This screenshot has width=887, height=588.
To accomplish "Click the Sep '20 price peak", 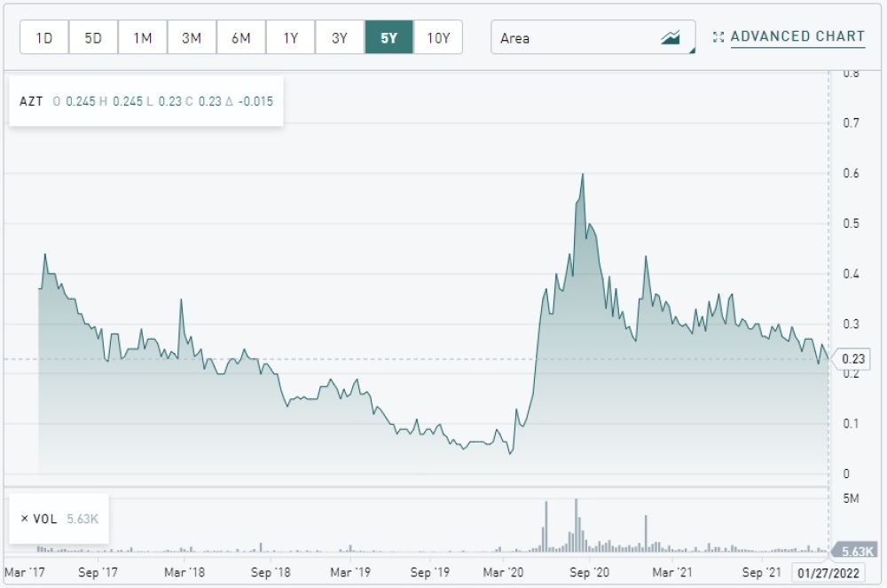I will coord(583,174).
